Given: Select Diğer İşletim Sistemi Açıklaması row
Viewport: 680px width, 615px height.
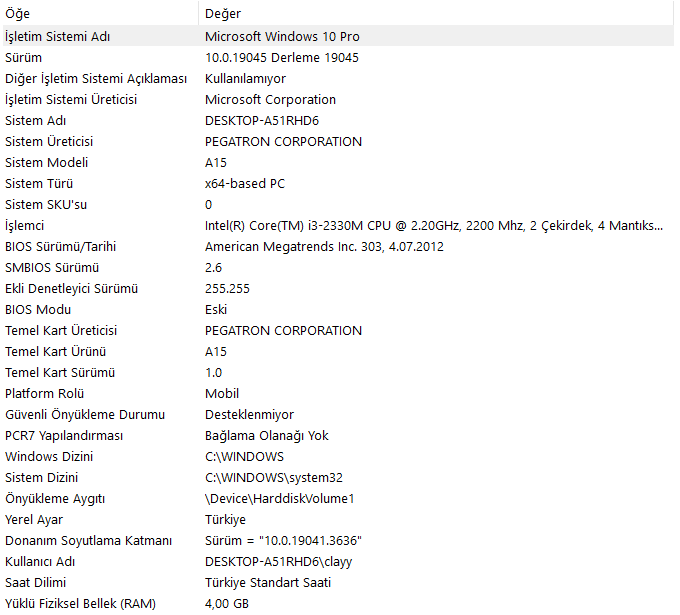Looking at the screenshot, I should pyautogui.click(x=96, y=79).
